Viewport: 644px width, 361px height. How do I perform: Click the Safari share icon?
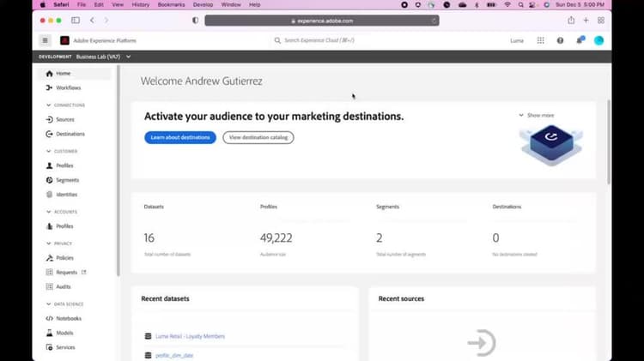571,20
